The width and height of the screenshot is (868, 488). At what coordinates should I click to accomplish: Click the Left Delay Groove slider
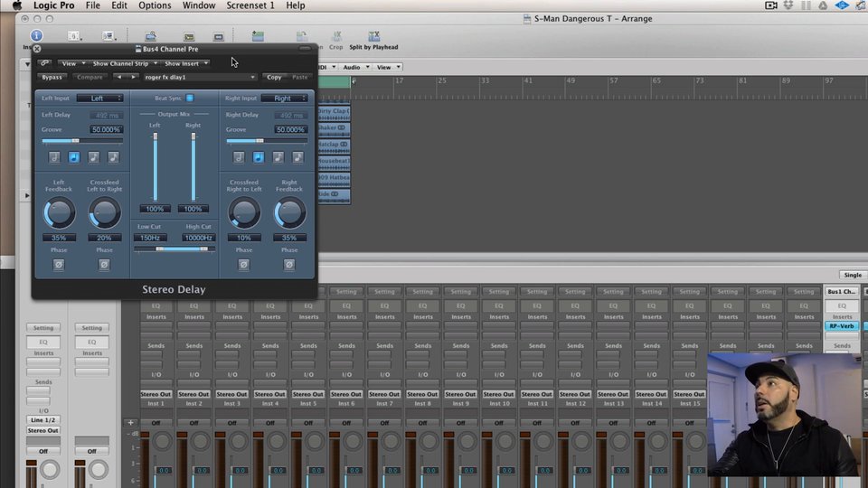pyautogui.click(x=82, y=141)
